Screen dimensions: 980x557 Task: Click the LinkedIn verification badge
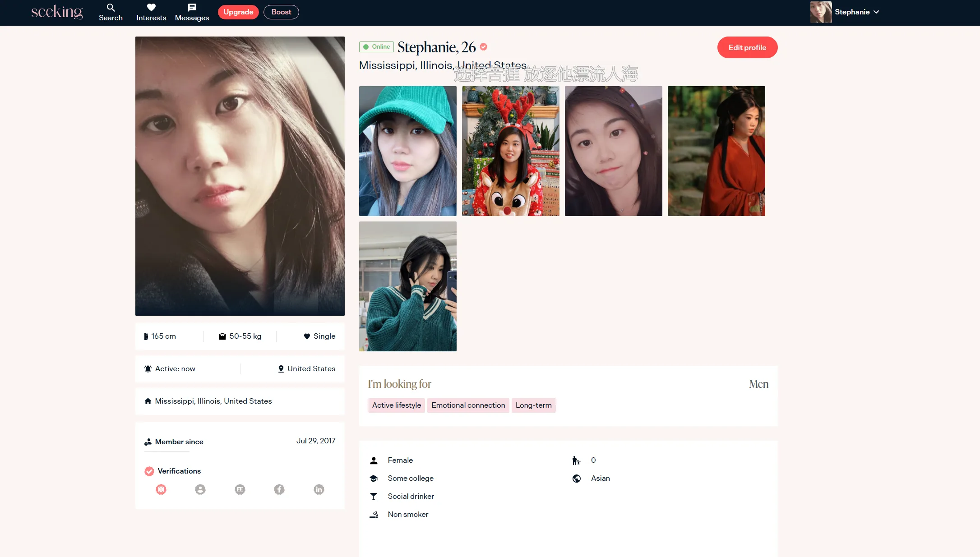(319, 489)
